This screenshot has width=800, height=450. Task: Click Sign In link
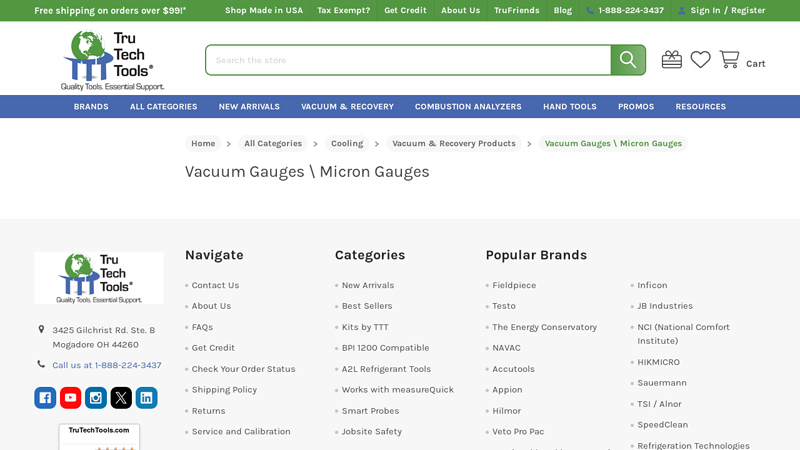705,10
